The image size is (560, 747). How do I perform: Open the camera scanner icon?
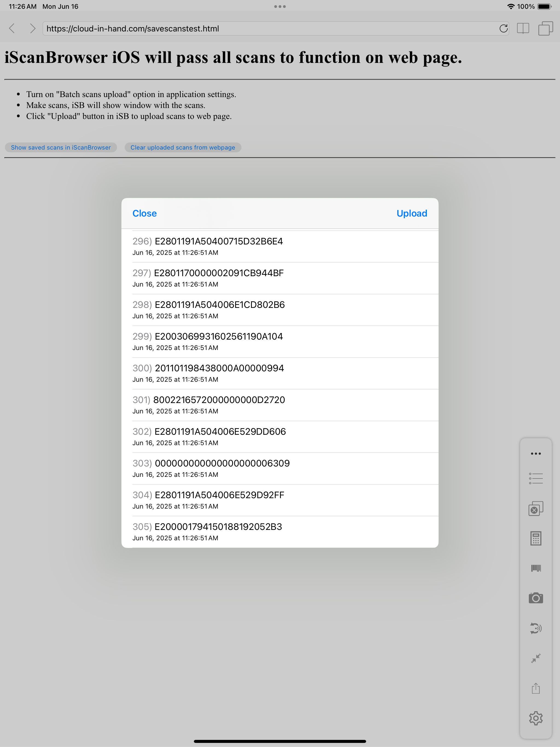pos(536,598)
